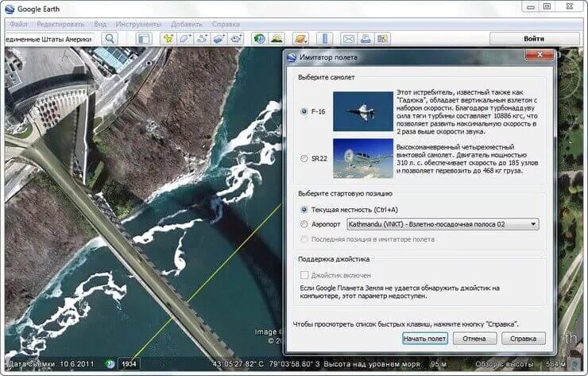Maximize the Google Earth window

click(x=547, y=6)
